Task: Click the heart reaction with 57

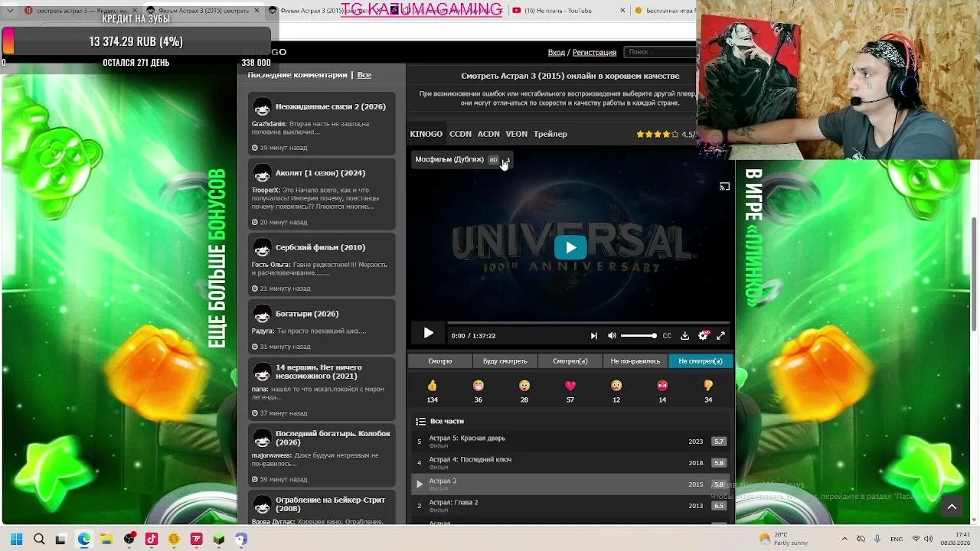Action: (570, 386)
